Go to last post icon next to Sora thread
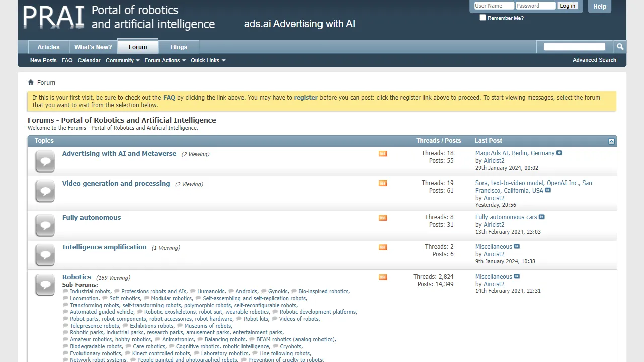644x362 pixels. pyautogui.click(x=548, y=191)
